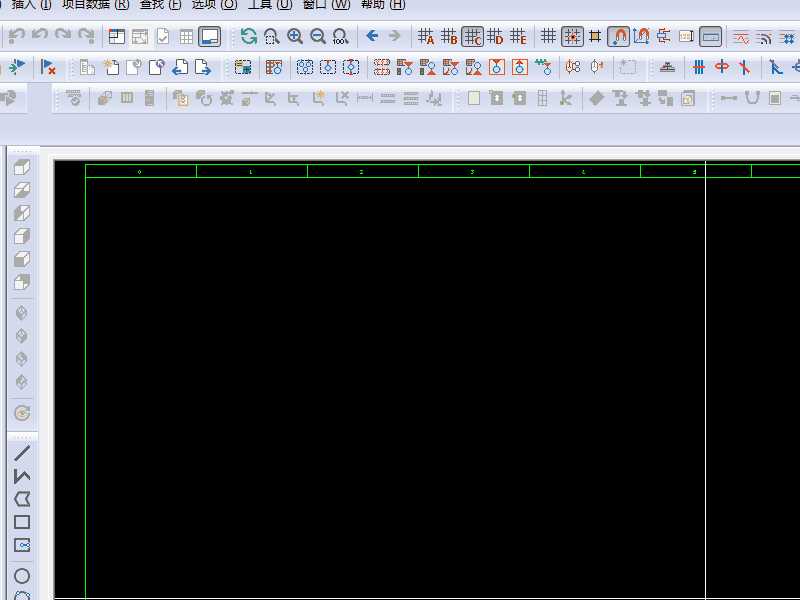Click the previous page blue-arrow icon
800x600 pixels.
tap(180, 67)
